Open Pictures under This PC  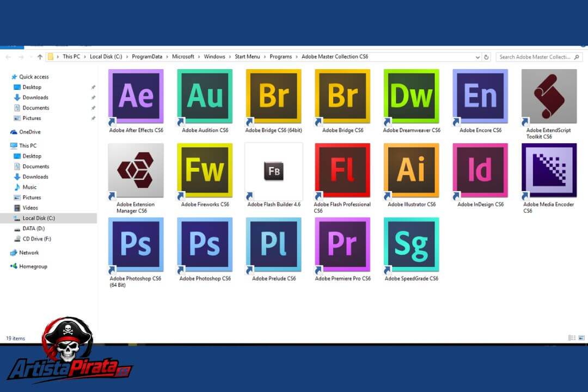tap(32, 197)
